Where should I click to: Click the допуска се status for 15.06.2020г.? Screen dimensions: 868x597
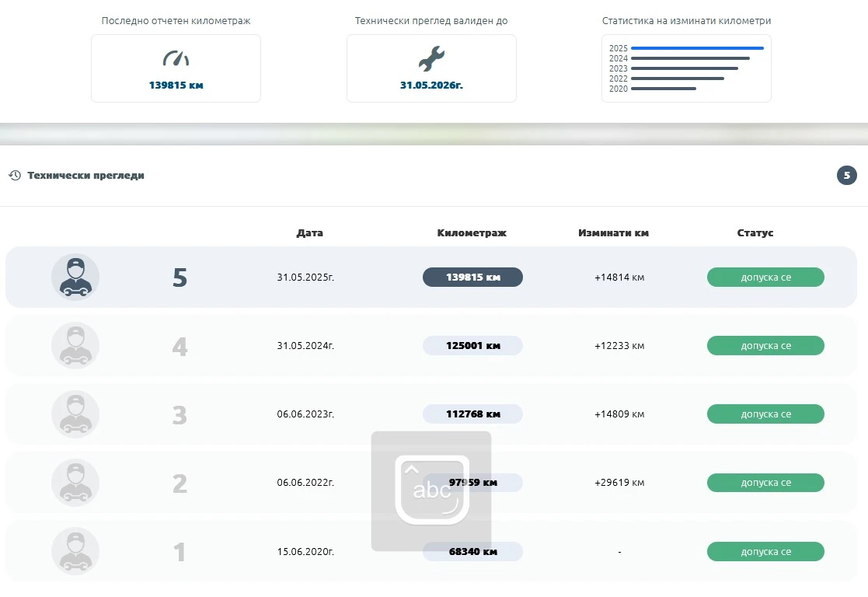click(765, 552)
